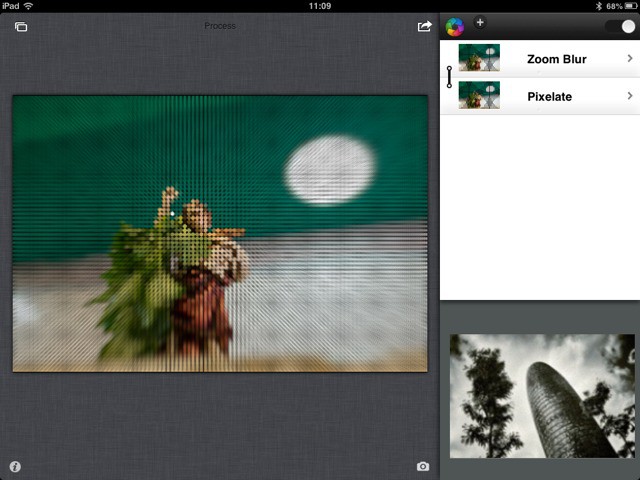Tap the Process title
640x480 pixels.
(220, 26)
